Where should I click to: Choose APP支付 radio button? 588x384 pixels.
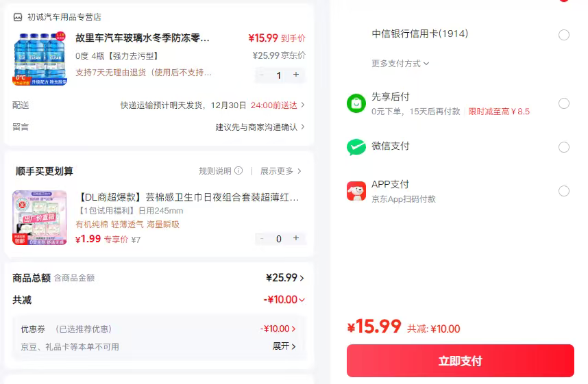coord(564,191)
